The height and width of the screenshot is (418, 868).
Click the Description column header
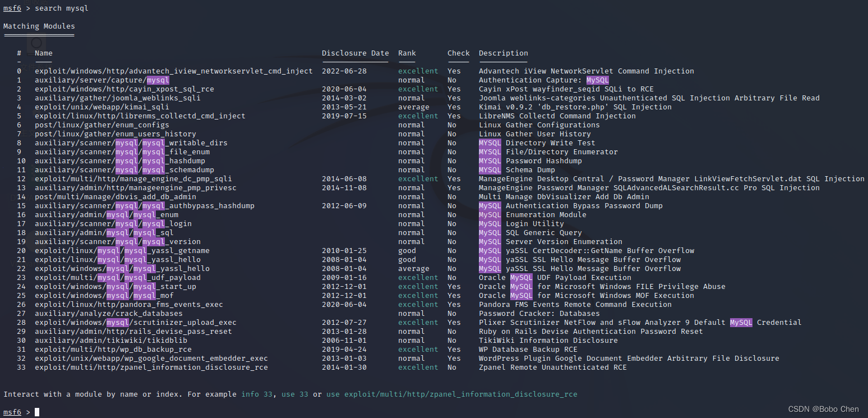[x=502, y=53]
